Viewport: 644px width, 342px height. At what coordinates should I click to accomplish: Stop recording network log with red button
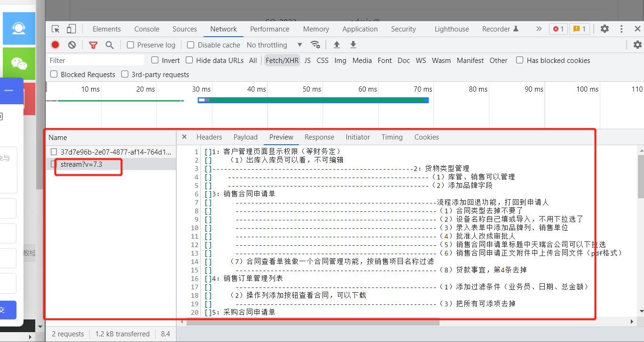tap(55, 45)
